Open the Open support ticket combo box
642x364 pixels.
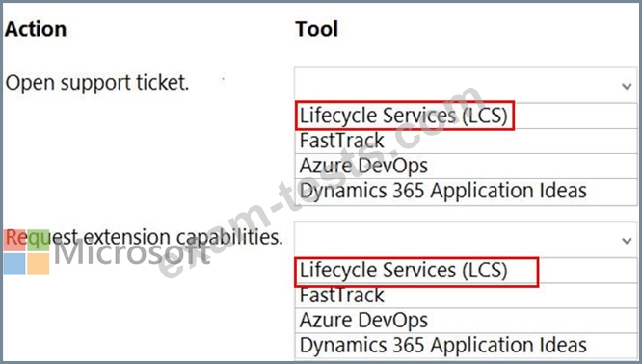click(466, 85)
